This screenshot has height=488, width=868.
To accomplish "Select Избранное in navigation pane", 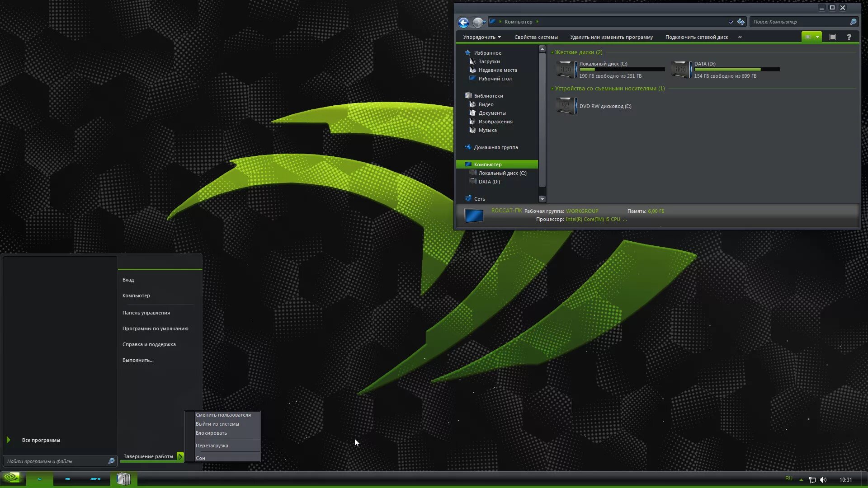I will pos(487,53).
